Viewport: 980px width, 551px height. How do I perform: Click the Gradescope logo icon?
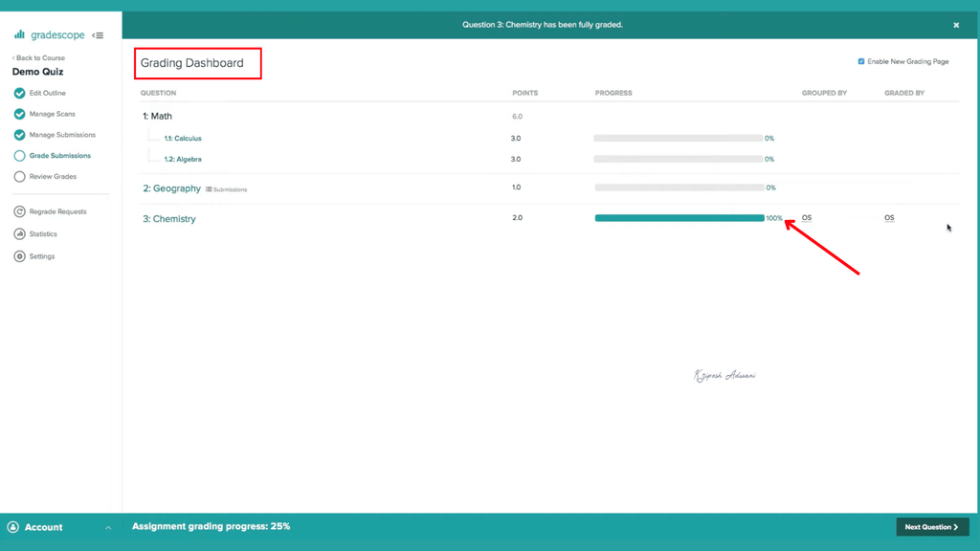pyautogui.click(x=19, y=34)
